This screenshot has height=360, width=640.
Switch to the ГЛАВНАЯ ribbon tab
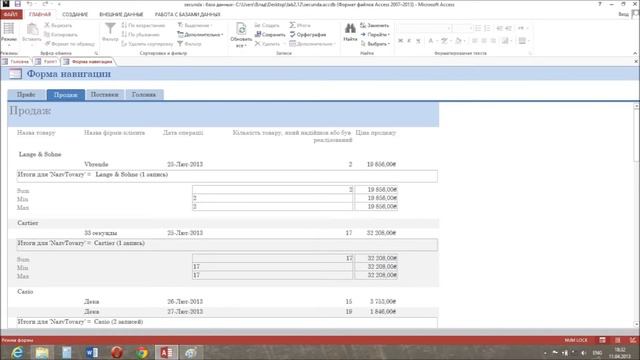pos(40,14)
